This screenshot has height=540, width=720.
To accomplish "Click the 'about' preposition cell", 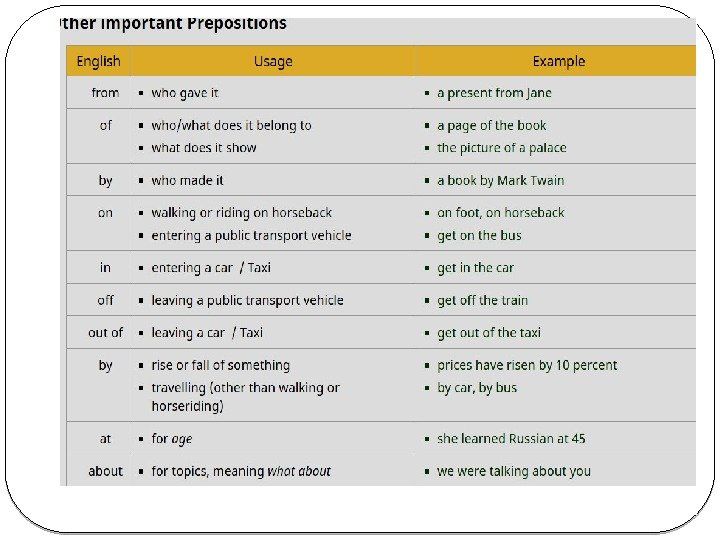I will pos(105,471).
